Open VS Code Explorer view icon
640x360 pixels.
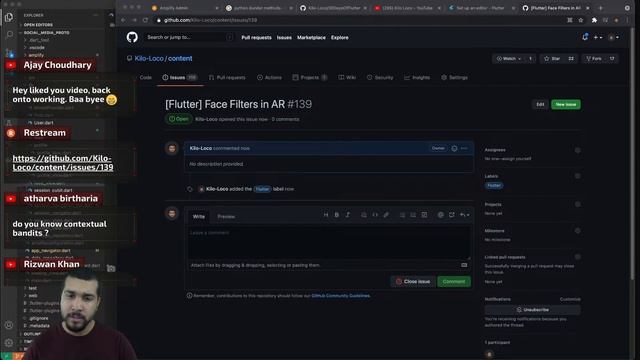coord(9,17)
